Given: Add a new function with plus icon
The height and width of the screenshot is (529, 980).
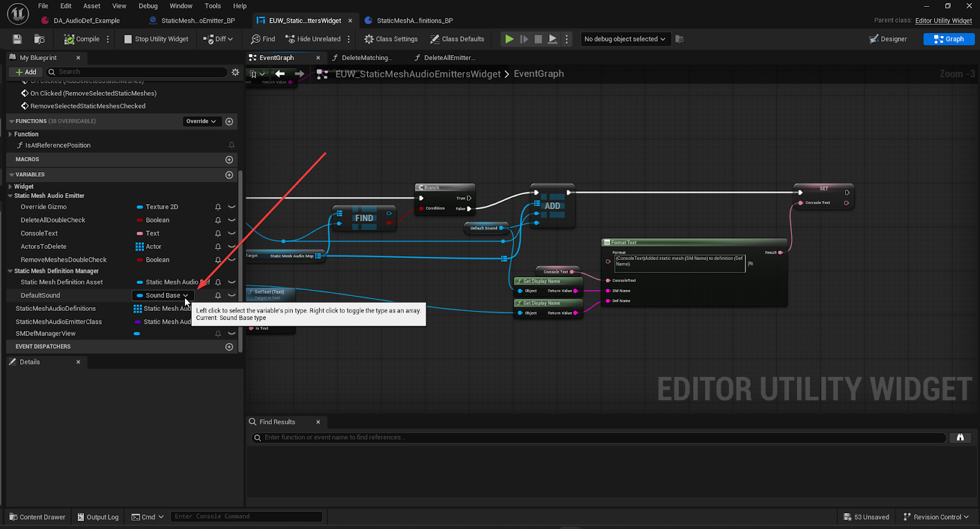Looking at the screenshot, I should point(229,121).
